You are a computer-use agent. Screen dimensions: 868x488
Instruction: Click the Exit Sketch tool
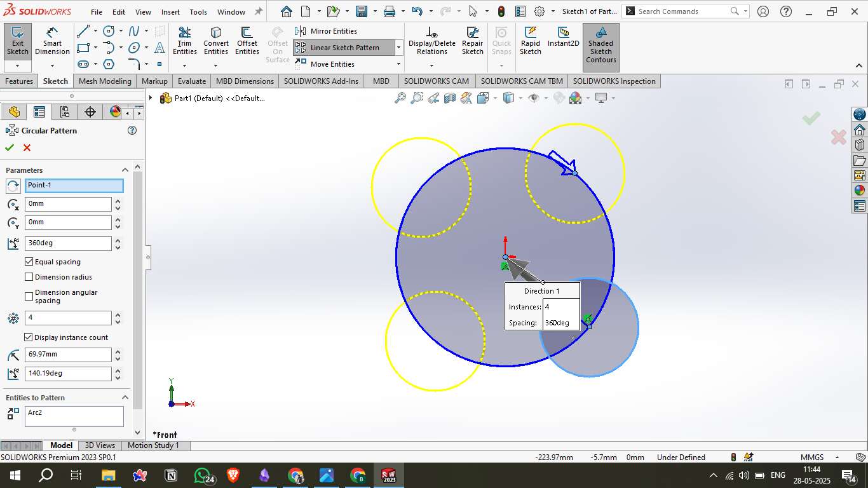click(x=17, y=42)
